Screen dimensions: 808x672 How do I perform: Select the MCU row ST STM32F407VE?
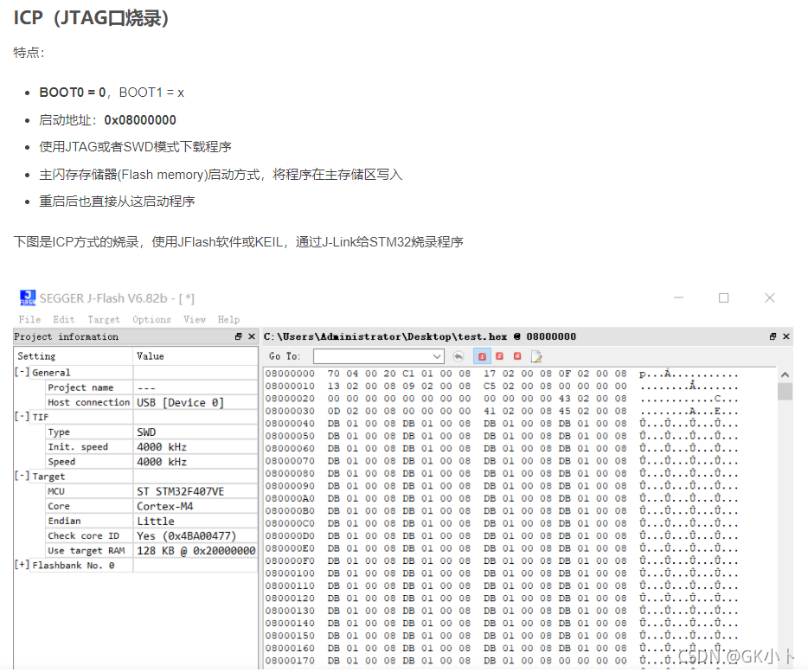pyautogui.click(x=180, y=491)
